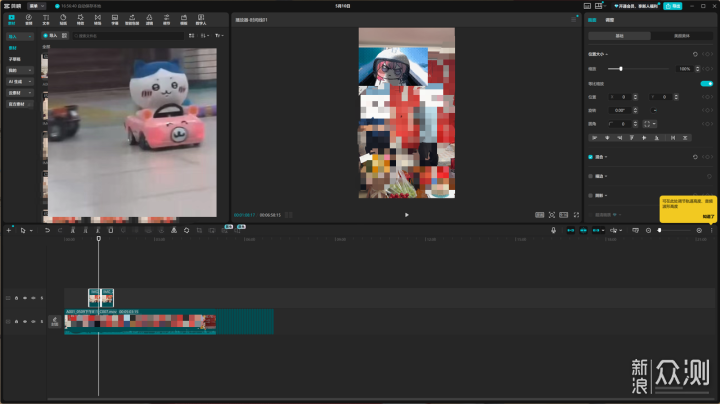
Task: Open the media type filter dropdown
Action: (x=219, y=36)
